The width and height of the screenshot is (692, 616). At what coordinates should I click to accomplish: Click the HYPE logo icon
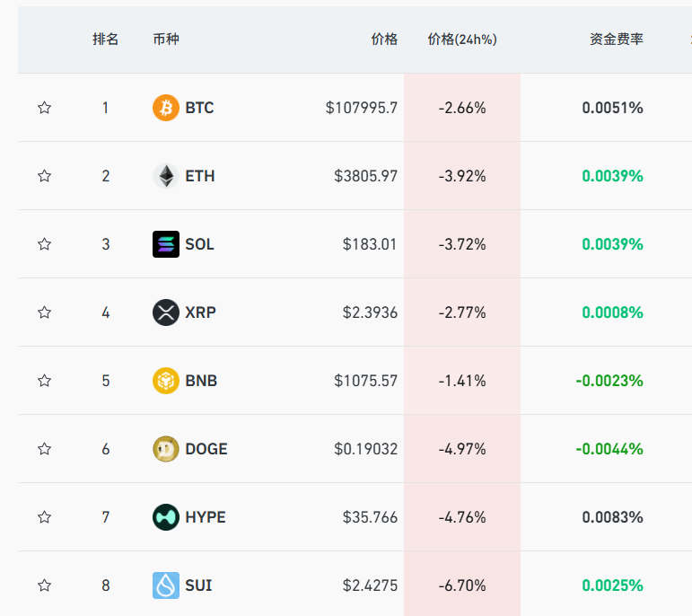166,517
